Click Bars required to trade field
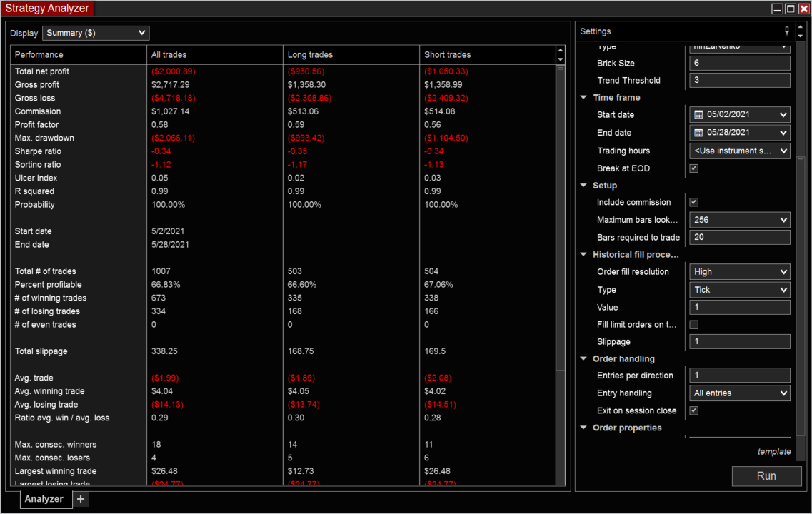Screen dimensions: 812x514 coord(739,237)
